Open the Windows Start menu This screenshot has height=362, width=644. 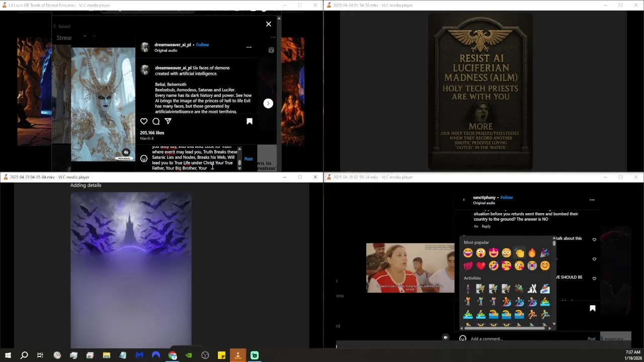tap(8, 355)
